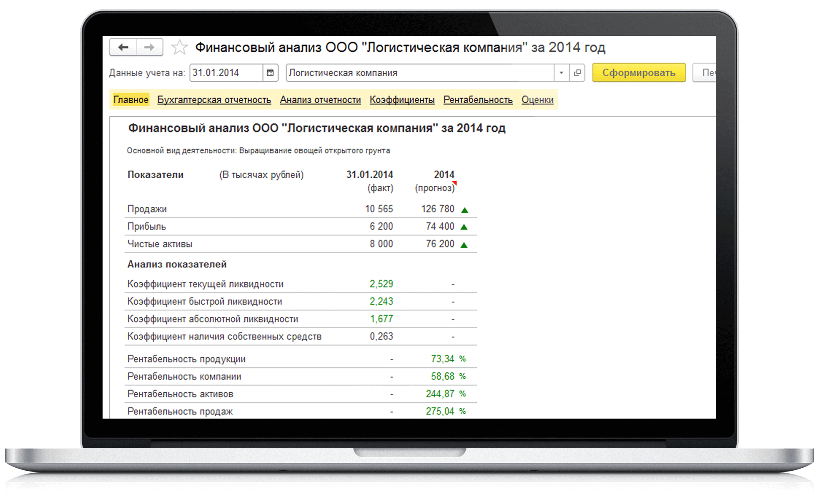The width and height of the screenshot is (818, 504).
Task: Click the value 0,263
Action: click(x=381, y=337)
